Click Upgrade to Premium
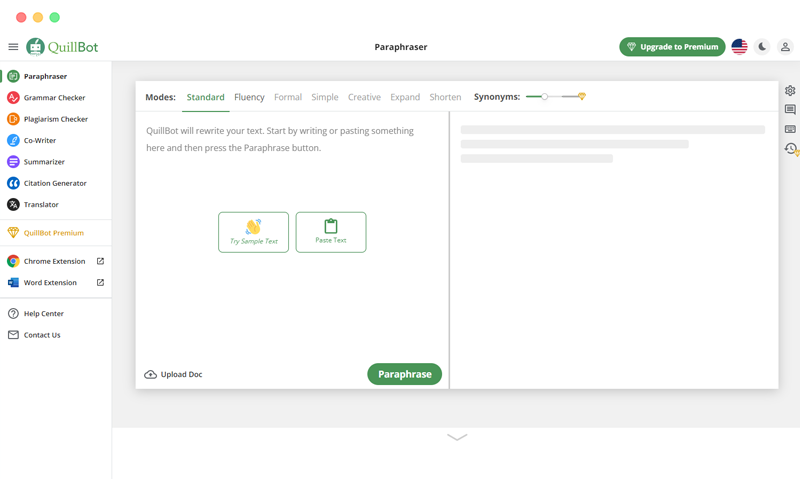Screen dimensions: 800x479 pos(672,47)
